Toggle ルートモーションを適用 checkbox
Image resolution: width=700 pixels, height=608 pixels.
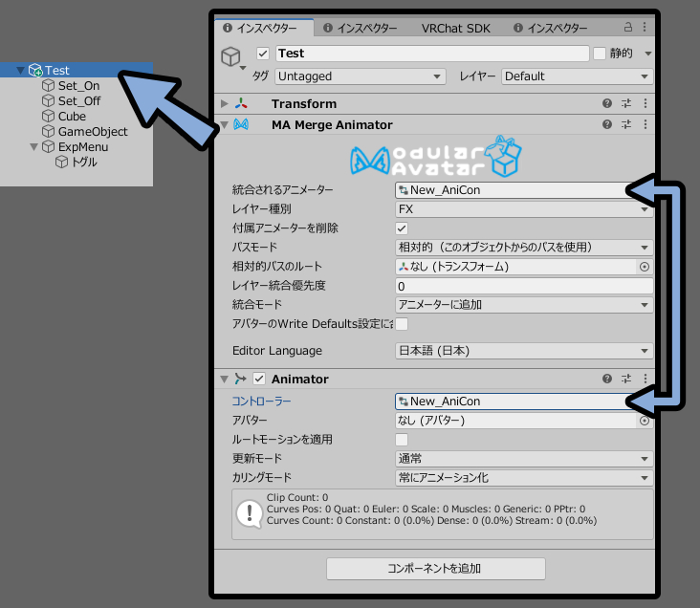coord(402,440)
